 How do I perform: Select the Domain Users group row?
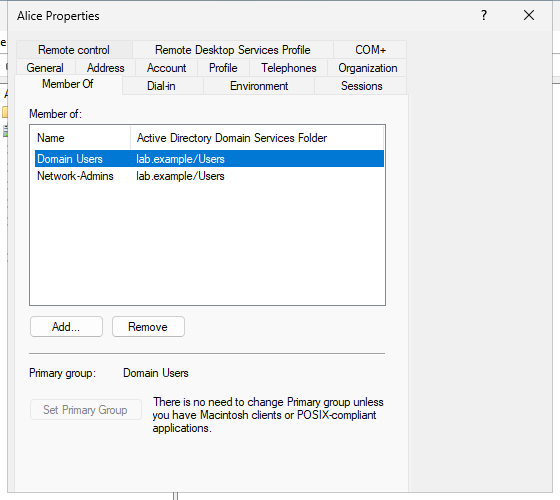(x=209, y=159)
